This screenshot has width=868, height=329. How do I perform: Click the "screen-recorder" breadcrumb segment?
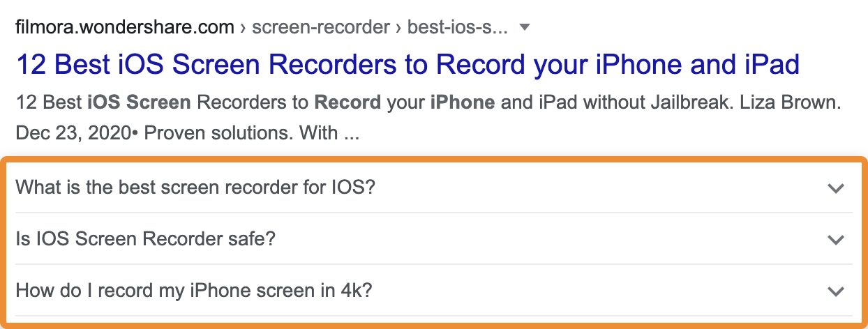click(321, 28)
